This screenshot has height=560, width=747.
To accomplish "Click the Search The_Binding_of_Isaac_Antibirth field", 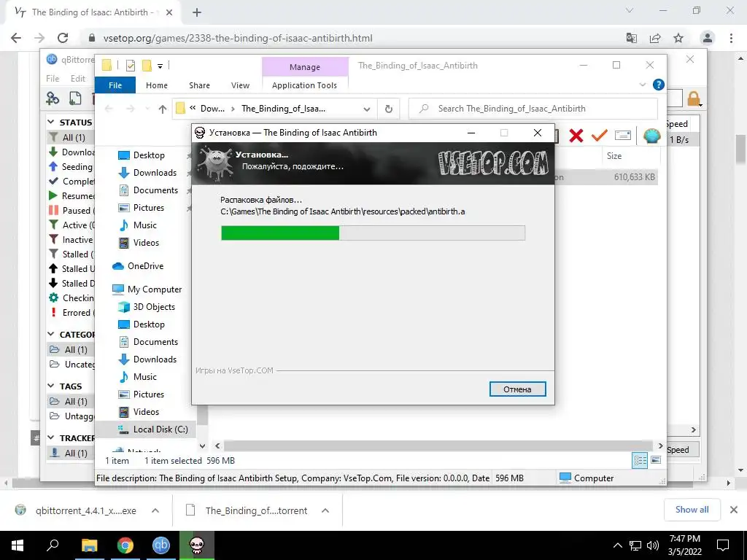I will 533,109.
